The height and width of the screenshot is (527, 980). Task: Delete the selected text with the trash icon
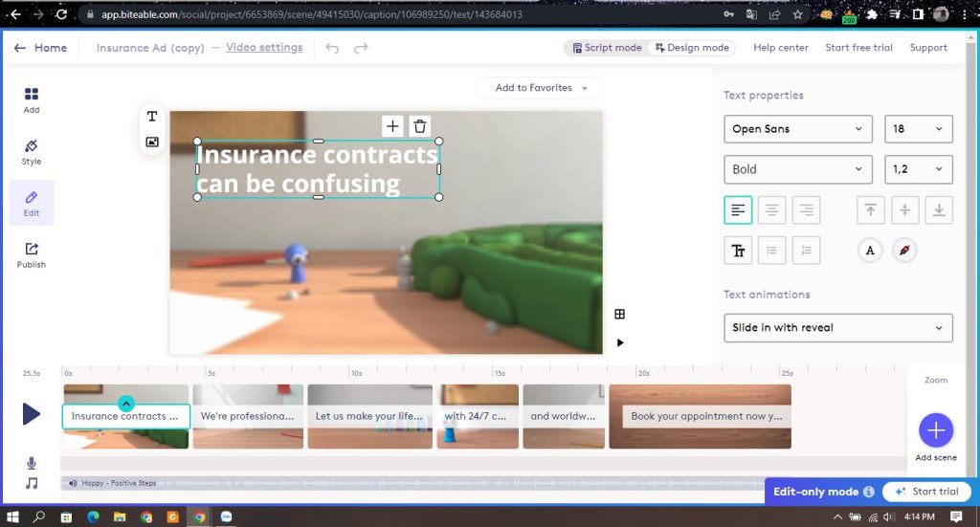click(419, 126)
